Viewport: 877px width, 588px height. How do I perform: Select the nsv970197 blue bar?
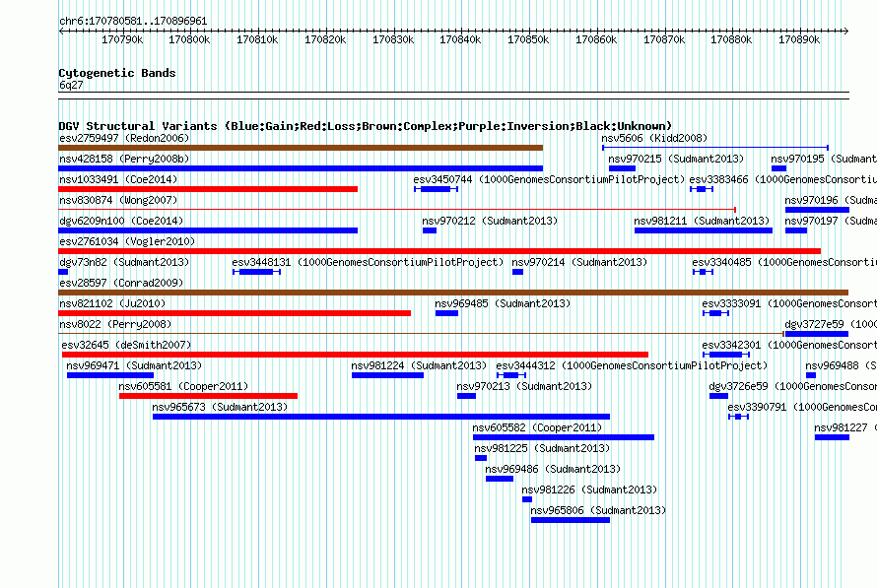(x=796, y=230)
